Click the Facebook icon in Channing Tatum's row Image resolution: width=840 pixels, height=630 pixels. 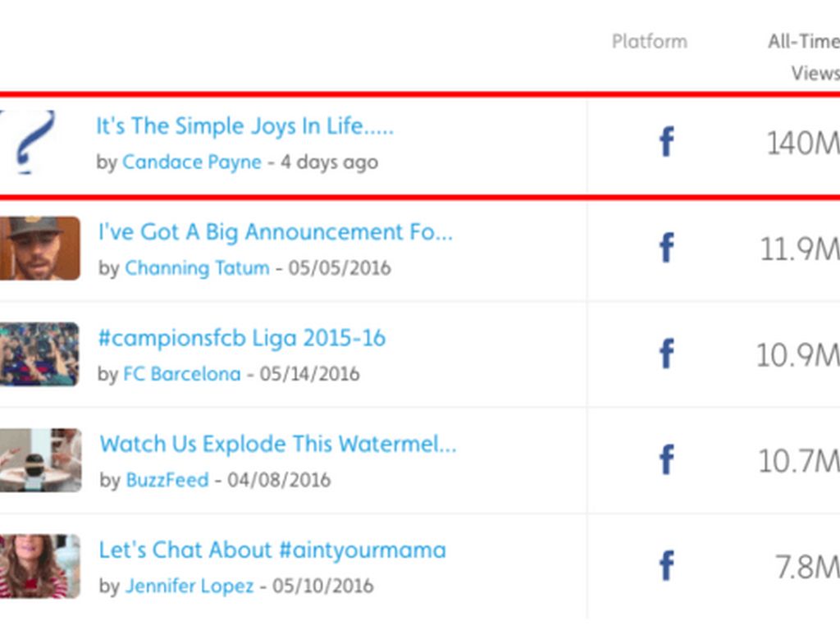pyautogui.click(x=667, y=248)
